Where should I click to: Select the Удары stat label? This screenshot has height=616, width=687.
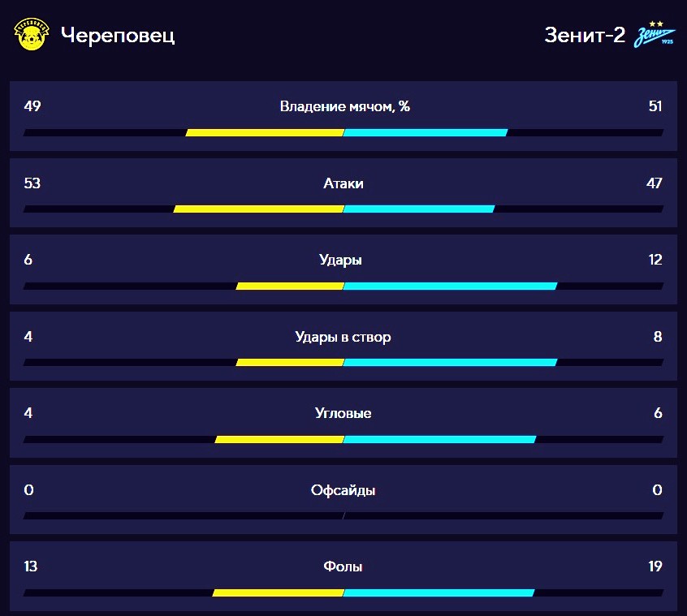(340, 260)
